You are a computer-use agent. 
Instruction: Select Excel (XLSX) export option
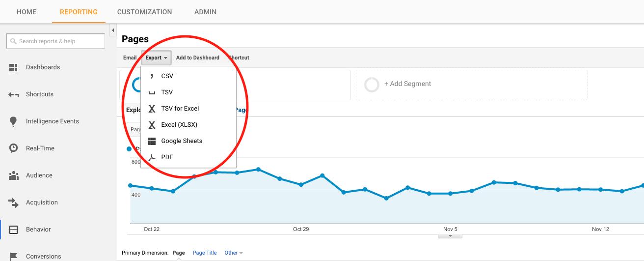pyautogui.click(x=179, y=125)
